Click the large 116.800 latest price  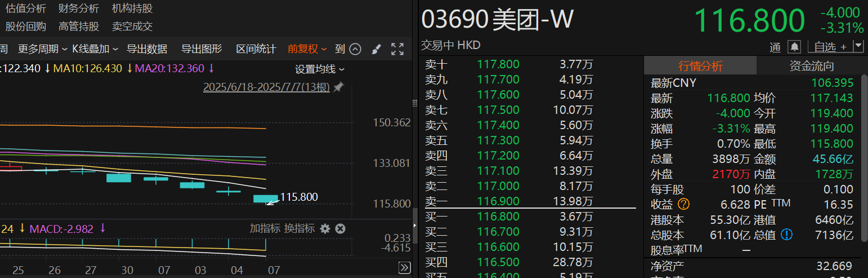(x=749, y=21)
